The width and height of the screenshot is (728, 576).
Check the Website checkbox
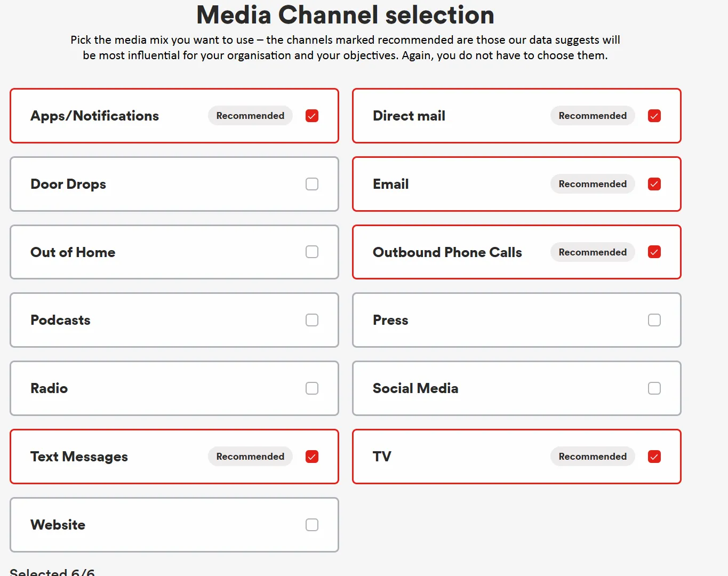click(x=312, y=525)
